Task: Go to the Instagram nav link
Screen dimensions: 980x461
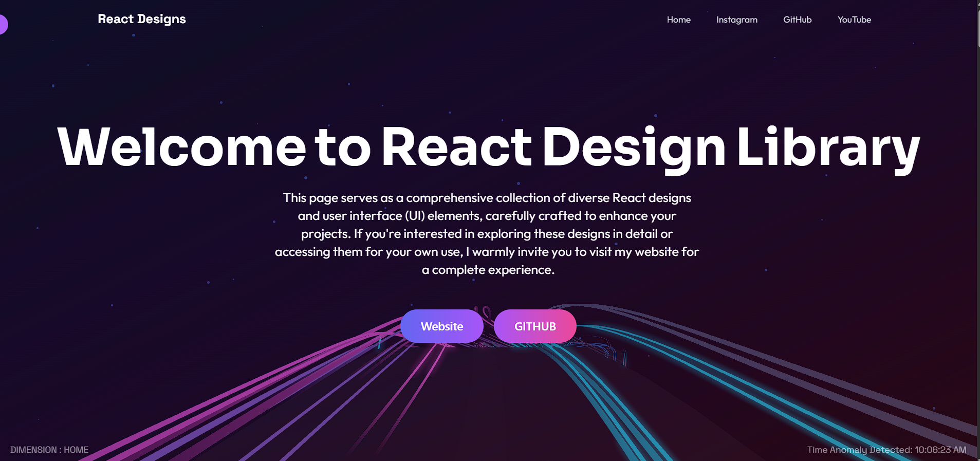Action: coord(737,20)
